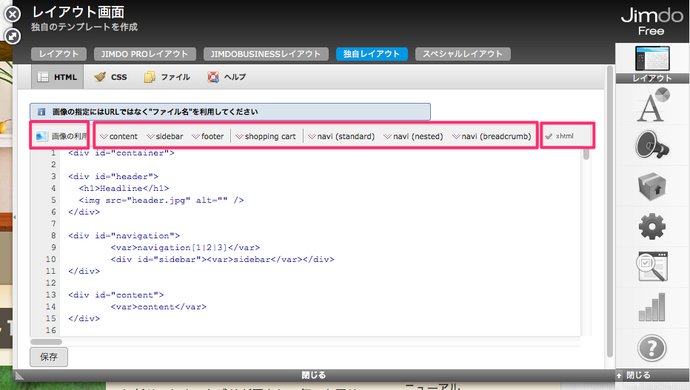Open the CSS editor tab
Viewport: 690px width, 390px height.
tap(110, 77)
